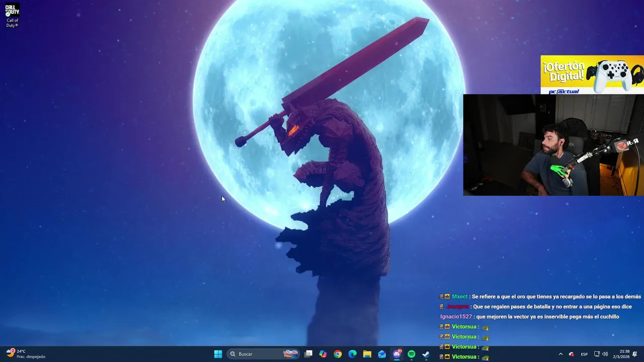Screen dimensions: 644x362
Task: Click chat message about pases de batalla
Action: [x=535, y=307]
